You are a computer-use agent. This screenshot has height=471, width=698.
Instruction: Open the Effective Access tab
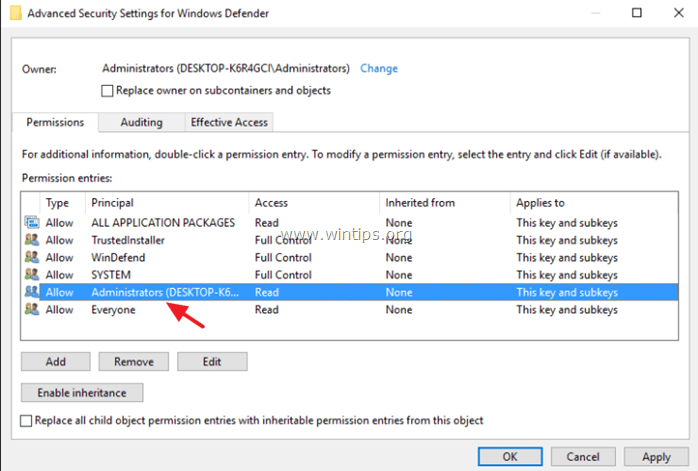229,122
